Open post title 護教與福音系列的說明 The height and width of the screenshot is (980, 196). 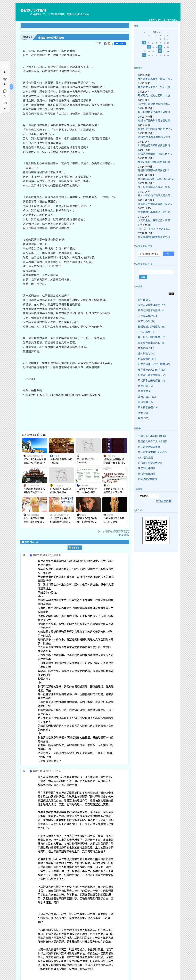pos(51,38)
